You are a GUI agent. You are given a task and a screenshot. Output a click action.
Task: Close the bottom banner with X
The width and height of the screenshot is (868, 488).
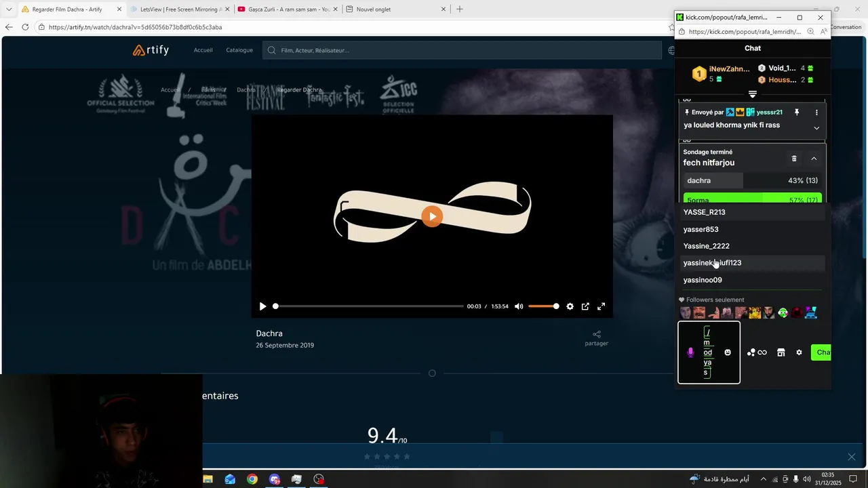[x=852, y=457]
